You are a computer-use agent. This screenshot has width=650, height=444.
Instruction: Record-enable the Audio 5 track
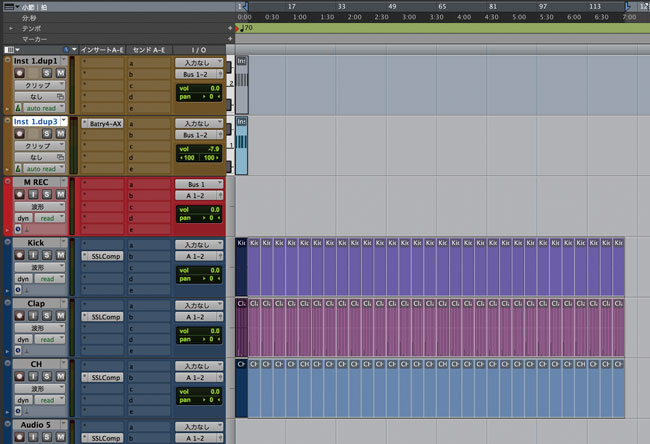[x=19, y=437]
